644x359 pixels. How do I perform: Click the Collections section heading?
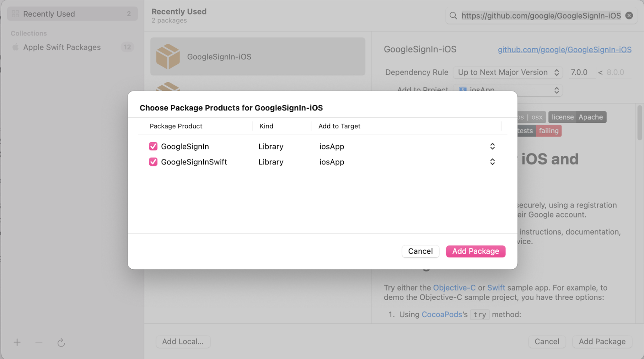pyautogui.click(x=29, y=33)
